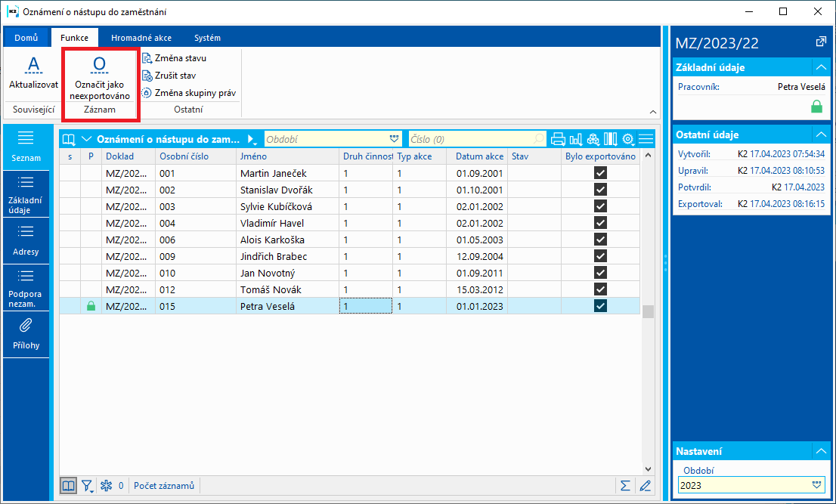Screen dimensions: 836x504
Task: Click the snowflake icon in status bar
Action: pyautogui.click(x=107, y=485)
